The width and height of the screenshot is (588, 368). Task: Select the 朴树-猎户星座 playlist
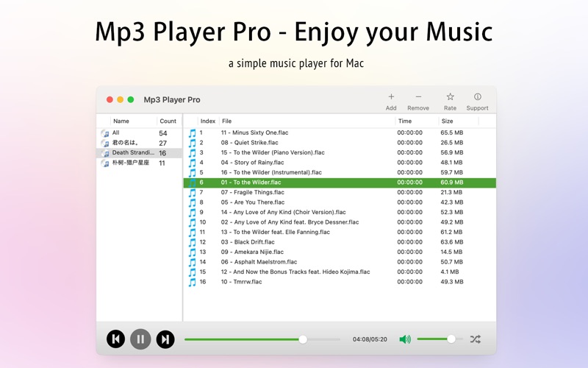[x=140, y=163]
